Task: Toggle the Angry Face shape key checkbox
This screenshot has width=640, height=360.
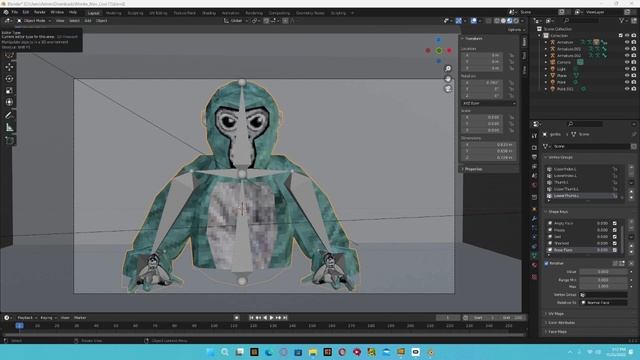Action: 615,223
